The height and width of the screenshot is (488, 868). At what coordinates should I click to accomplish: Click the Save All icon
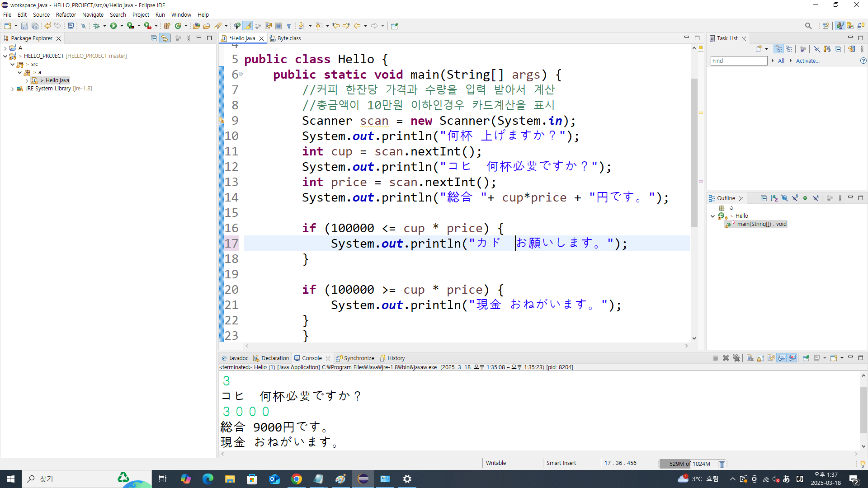pyautogui.click(x=35, y=26)
